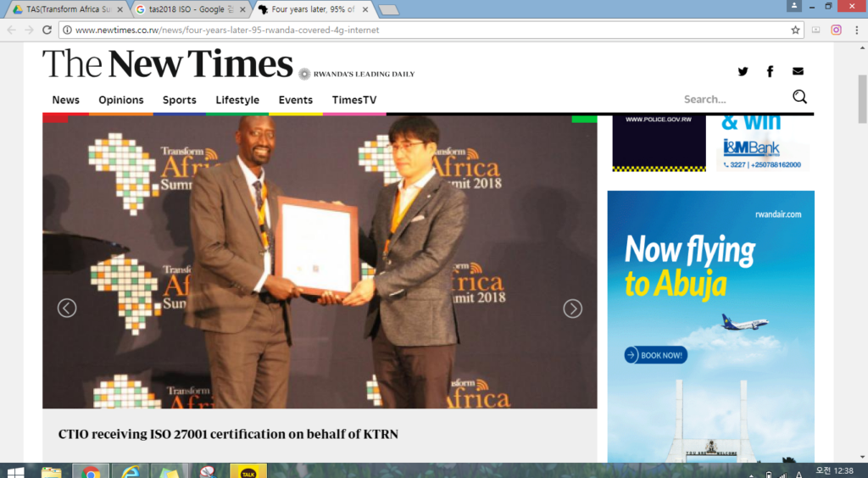Viewport: 868px width, 478px height.
Task: Type in the Search field
Action: [x=729, y=99]
